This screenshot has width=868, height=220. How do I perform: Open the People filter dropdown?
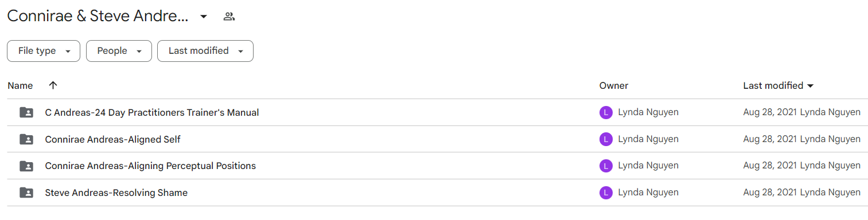119,51
